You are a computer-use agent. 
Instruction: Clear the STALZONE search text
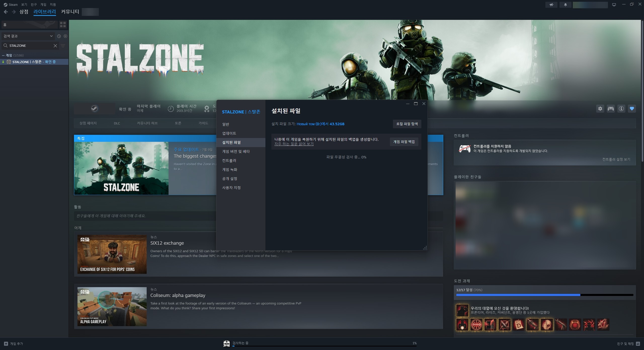pos(55,46)
